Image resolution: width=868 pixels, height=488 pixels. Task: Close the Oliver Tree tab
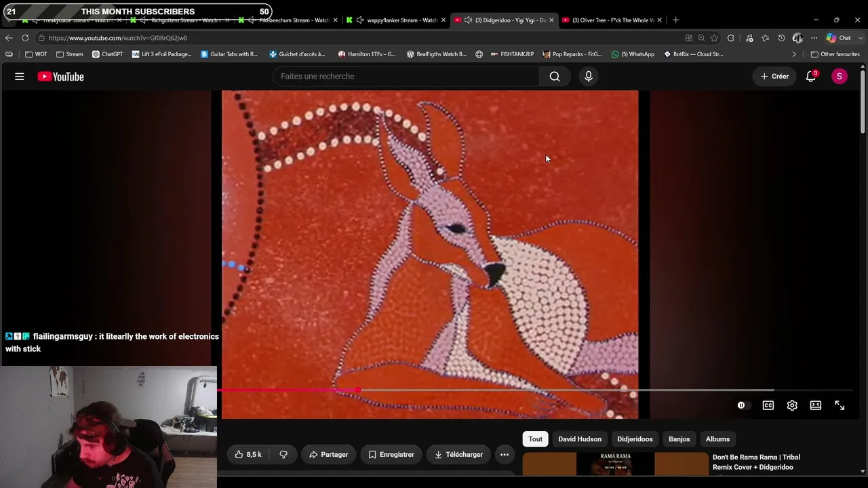659,20
